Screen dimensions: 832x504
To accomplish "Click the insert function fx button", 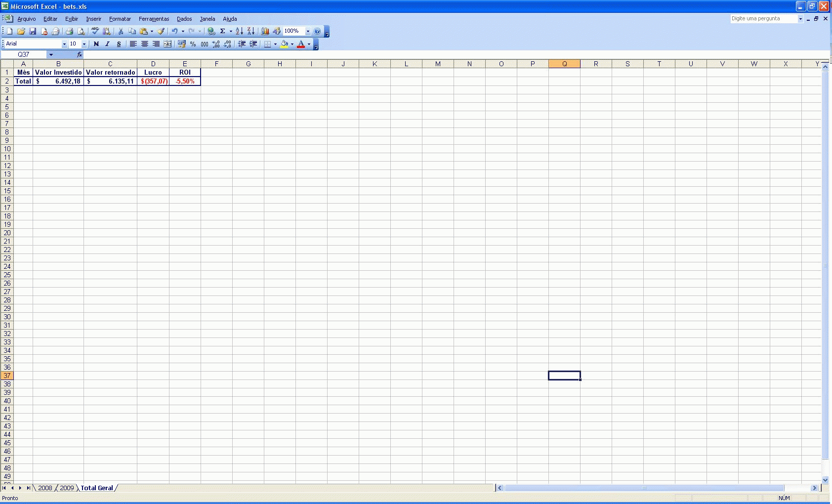I will tap(80, 54).
